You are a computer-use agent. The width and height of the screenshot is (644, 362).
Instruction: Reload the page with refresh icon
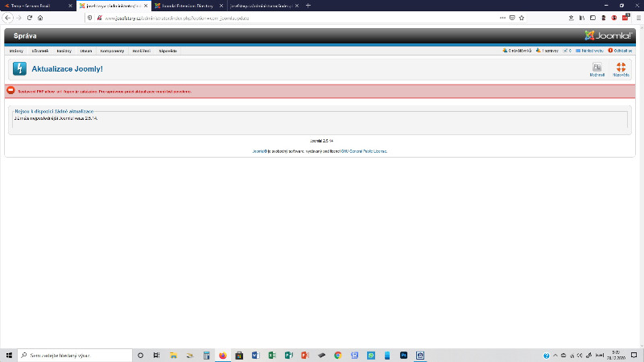pos(30,18)
